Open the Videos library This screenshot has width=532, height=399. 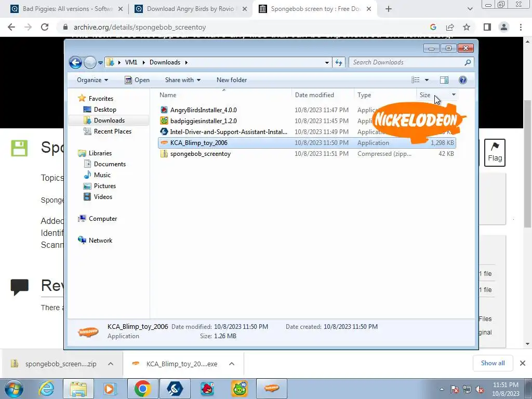pyautogui.click(x=103, y=197)
